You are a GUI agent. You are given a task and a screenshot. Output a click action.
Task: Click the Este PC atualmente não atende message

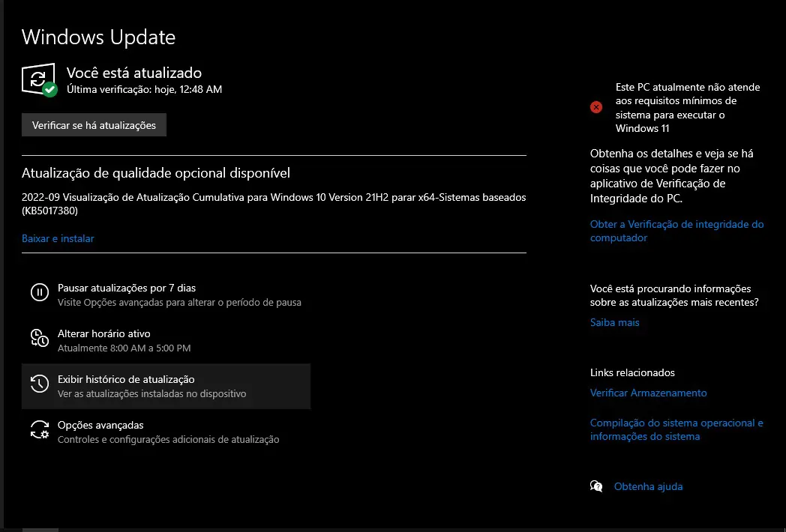688,108
